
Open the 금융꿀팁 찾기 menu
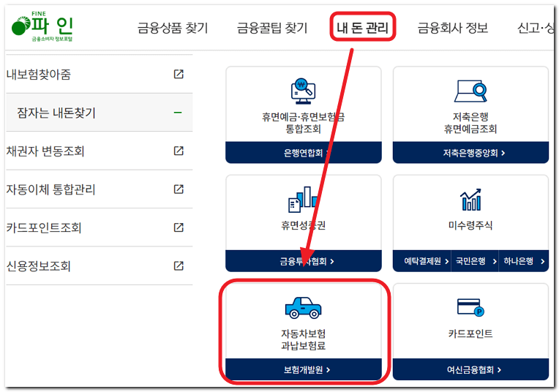coord(272,28)
